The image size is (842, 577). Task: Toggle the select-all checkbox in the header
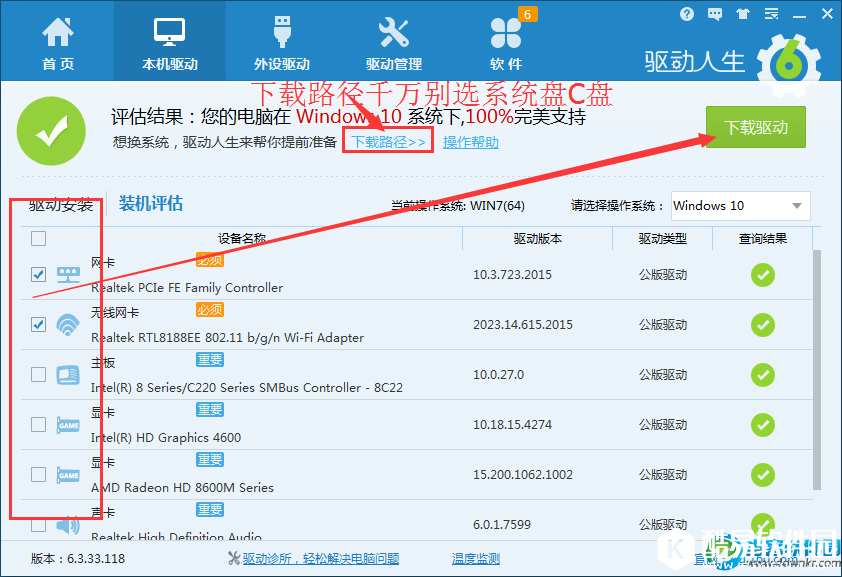tap(38, 238)
